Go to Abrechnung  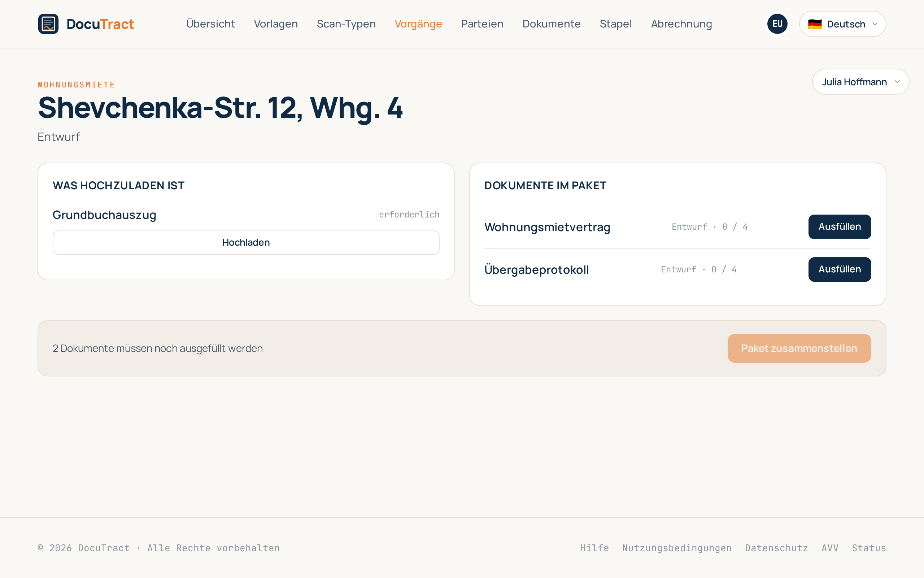point(681,24)
